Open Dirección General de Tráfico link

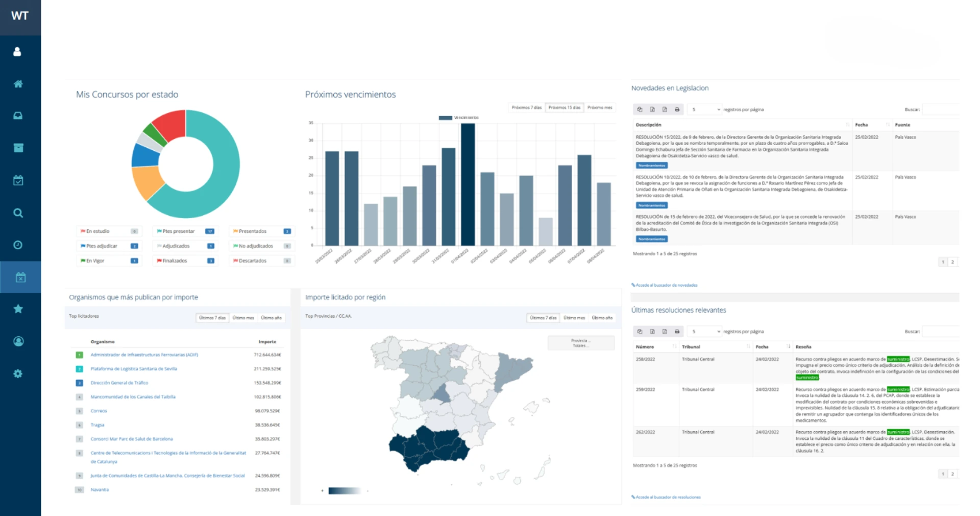[x=119, y=383]
